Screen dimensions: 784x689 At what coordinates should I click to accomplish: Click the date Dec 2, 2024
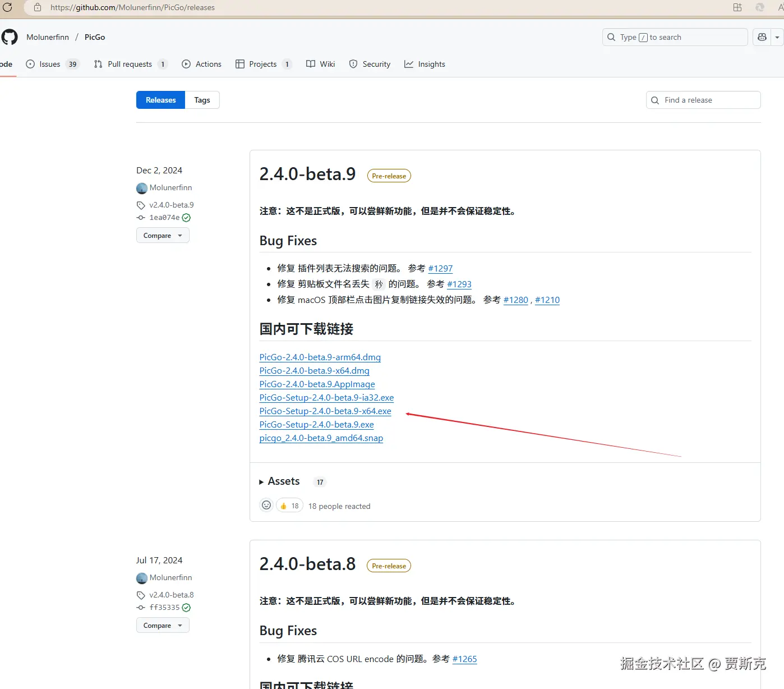click(x=159, y=171)
